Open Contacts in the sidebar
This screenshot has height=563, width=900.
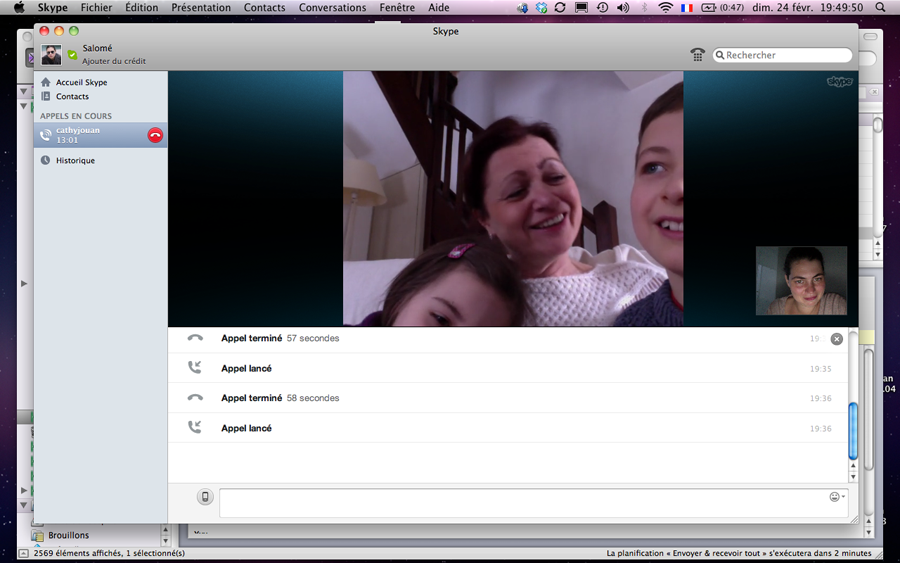click(x=72, y=96)
